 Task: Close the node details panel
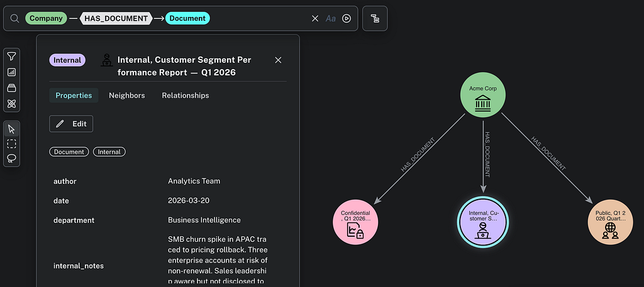pyautogui.click(x=278, y=60)
